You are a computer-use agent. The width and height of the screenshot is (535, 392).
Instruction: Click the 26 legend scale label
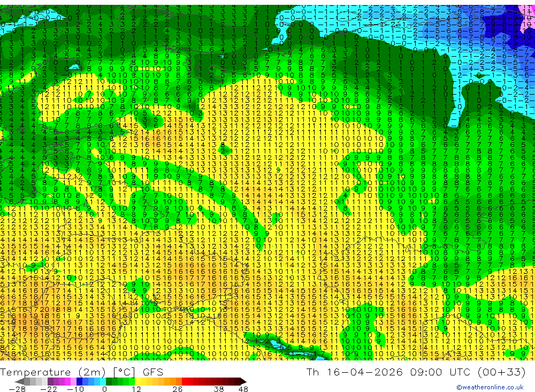pos(178,389)
